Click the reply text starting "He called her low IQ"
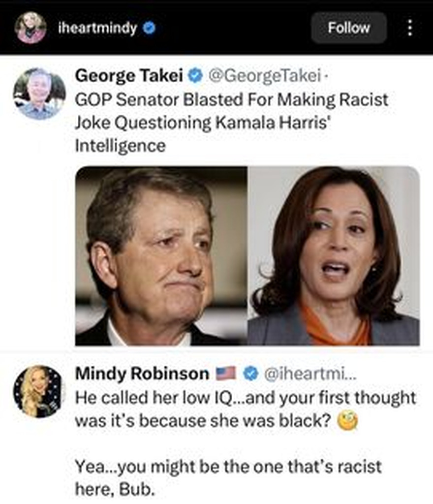This screenshot has height=504, width=433. 245,397
